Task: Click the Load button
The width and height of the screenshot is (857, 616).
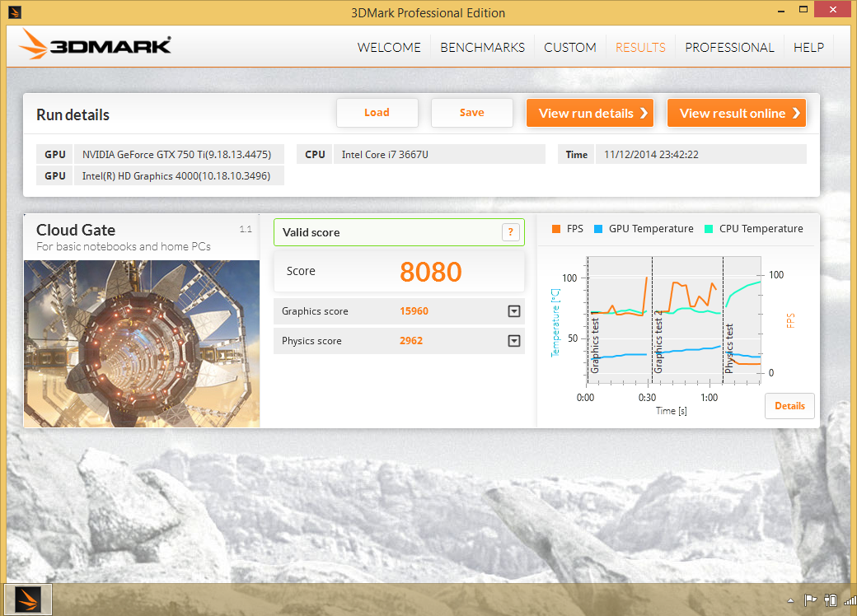Action: [x=377, y=113]
